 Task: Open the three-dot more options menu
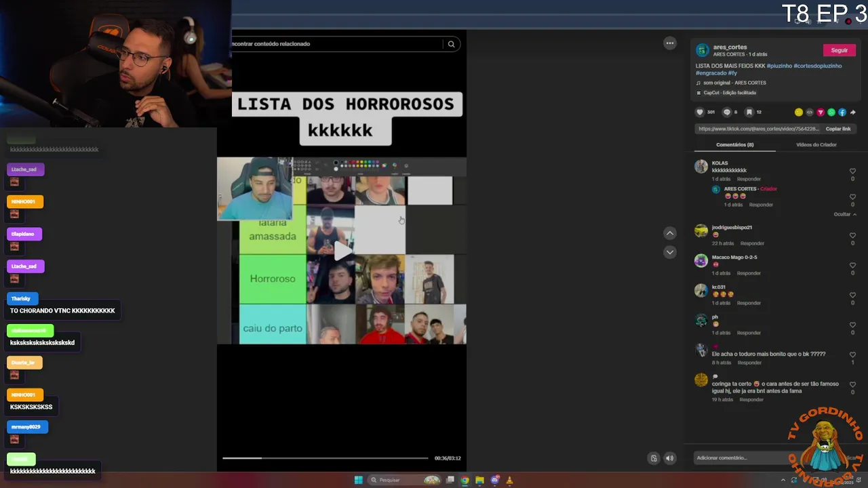[670, 43]
